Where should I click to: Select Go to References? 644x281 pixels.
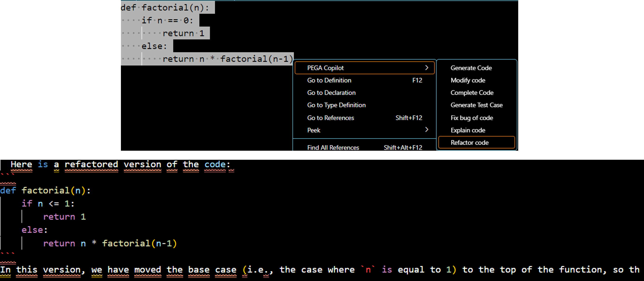[x=365, y=118]
